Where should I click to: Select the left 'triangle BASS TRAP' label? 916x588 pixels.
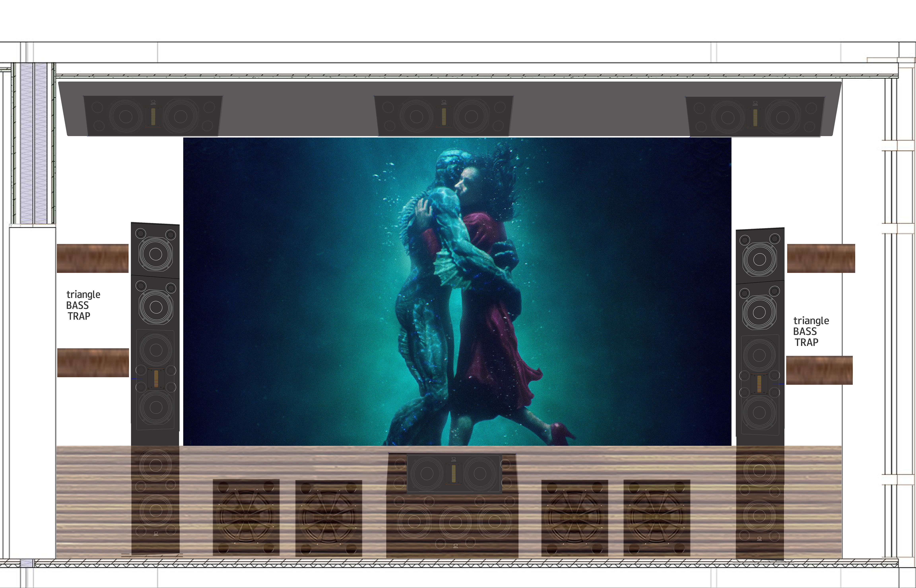point(83,305)
